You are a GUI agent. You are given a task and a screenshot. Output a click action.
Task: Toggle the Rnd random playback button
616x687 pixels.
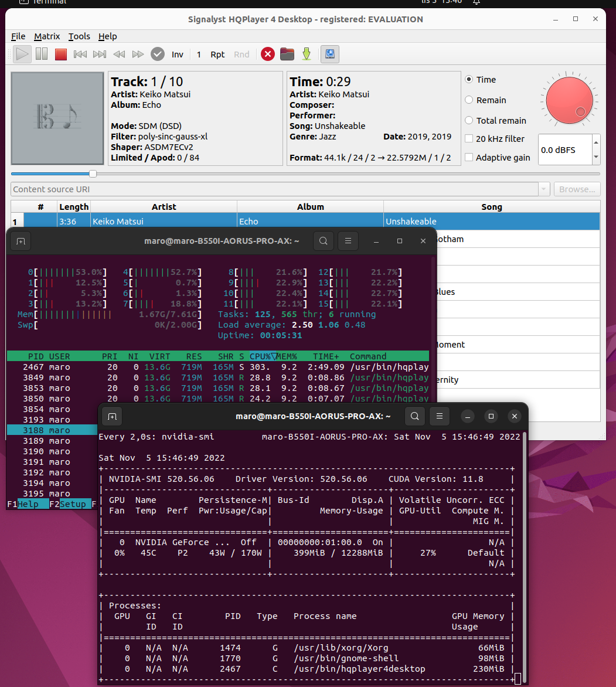click(x=241, y=55)
